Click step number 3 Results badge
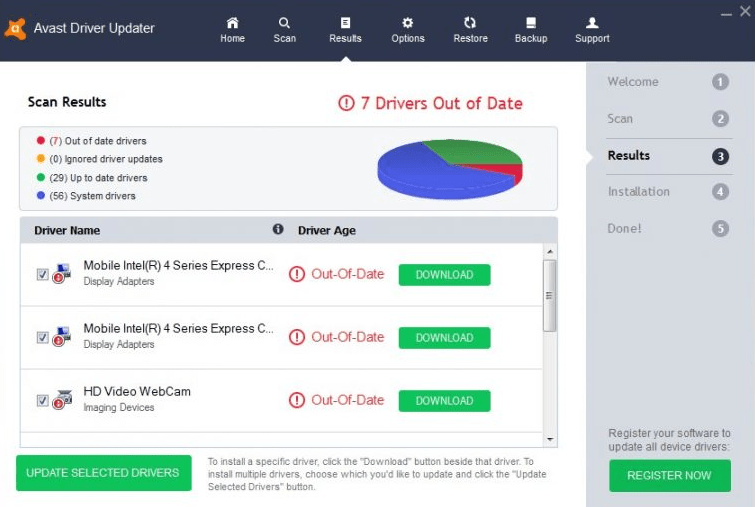This screenshot has width=755, height=507. [x=720, y=156]
